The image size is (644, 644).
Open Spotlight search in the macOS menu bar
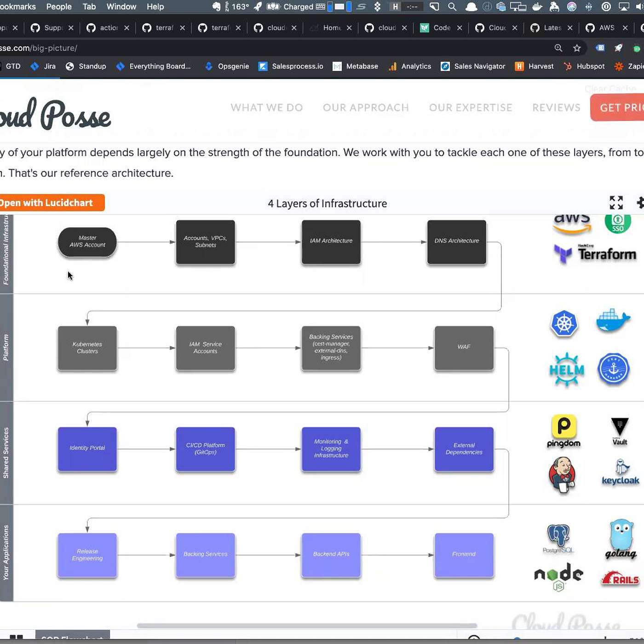pos(452,6)
